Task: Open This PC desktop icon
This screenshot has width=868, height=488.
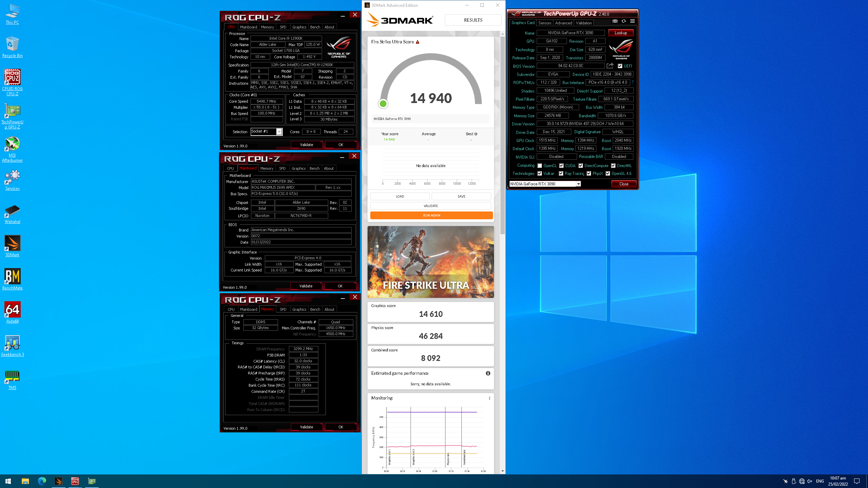Action: [12, 14]
